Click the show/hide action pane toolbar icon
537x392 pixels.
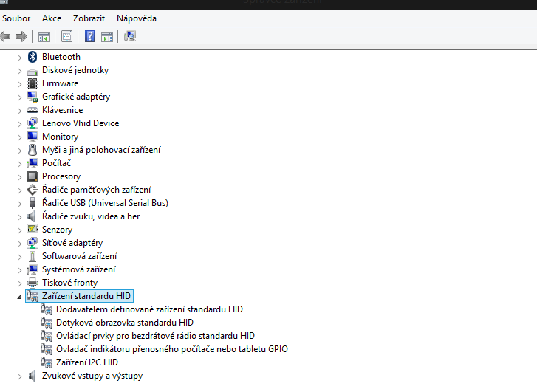107,37
